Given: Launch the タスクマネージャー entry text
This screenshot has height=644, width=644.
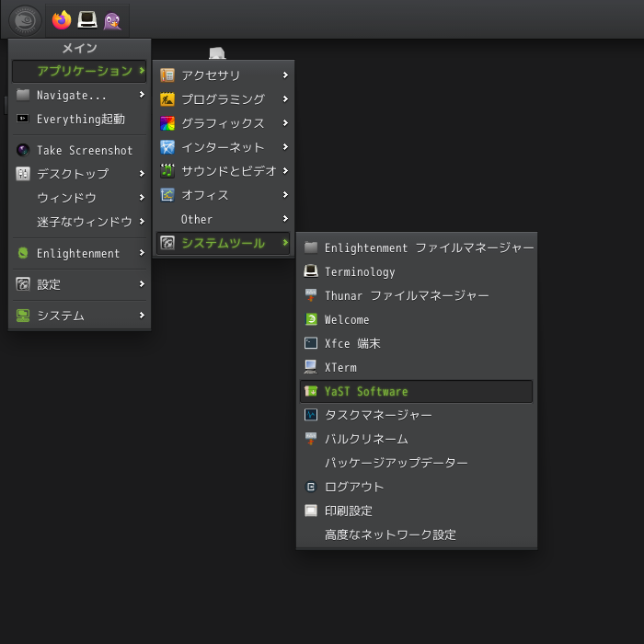Looking at the screenshot, I should [378, 415].
